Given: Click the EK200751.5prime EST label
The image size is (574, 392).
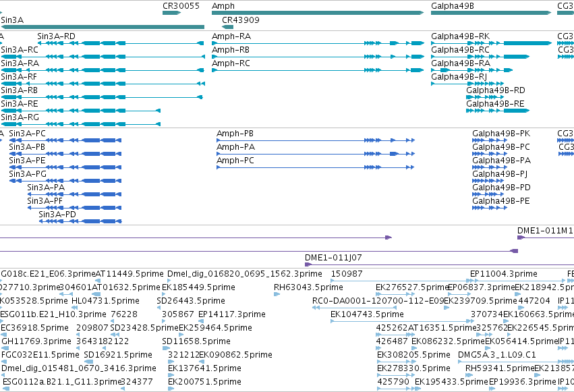Looking at the screenshot, I should 204,382.
